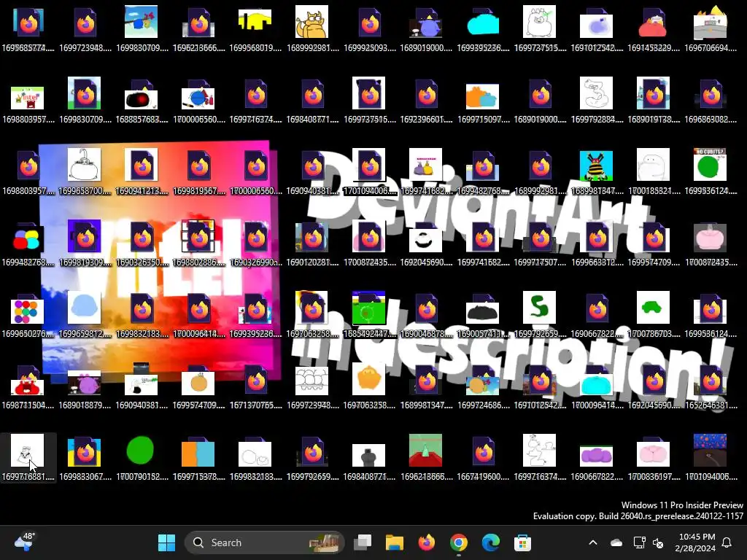The image size is (747, 560).
Task: Select the Firefox file 1699574709 in DeviantArt row
Action: click(653, 243)
